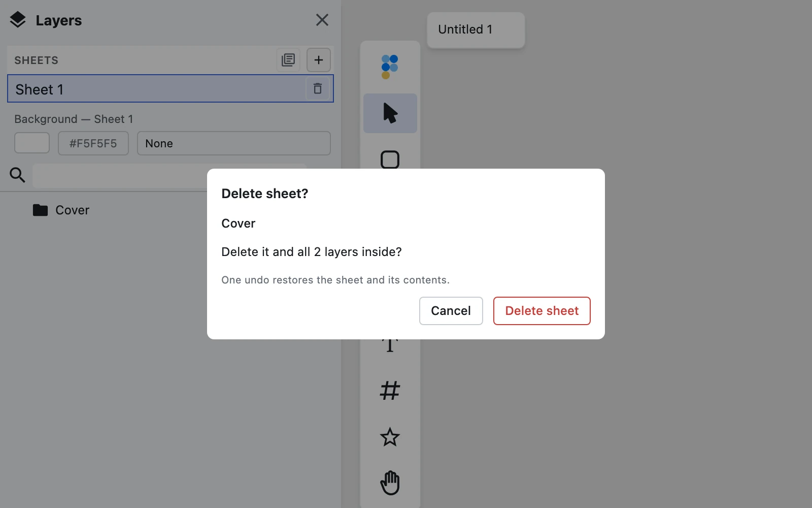This screenshot has height=508, width=812.
Task: Select the hand pan tool
Action: 390,483
